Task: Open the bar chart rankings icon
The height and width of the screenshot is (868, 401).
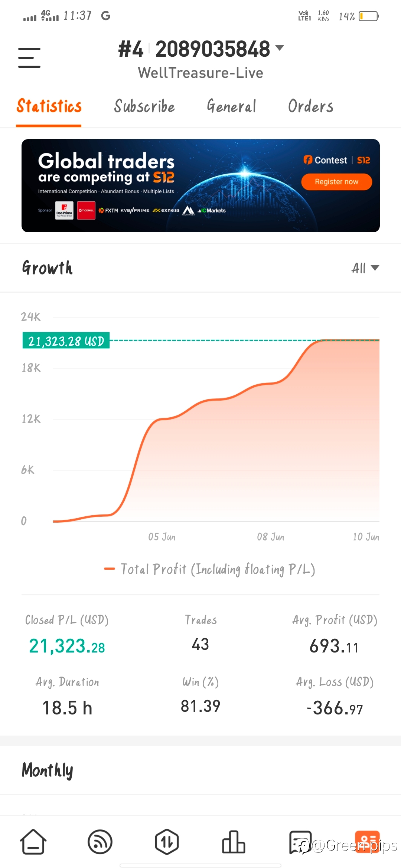Action: pyautogui.click(x=234, y=842)
